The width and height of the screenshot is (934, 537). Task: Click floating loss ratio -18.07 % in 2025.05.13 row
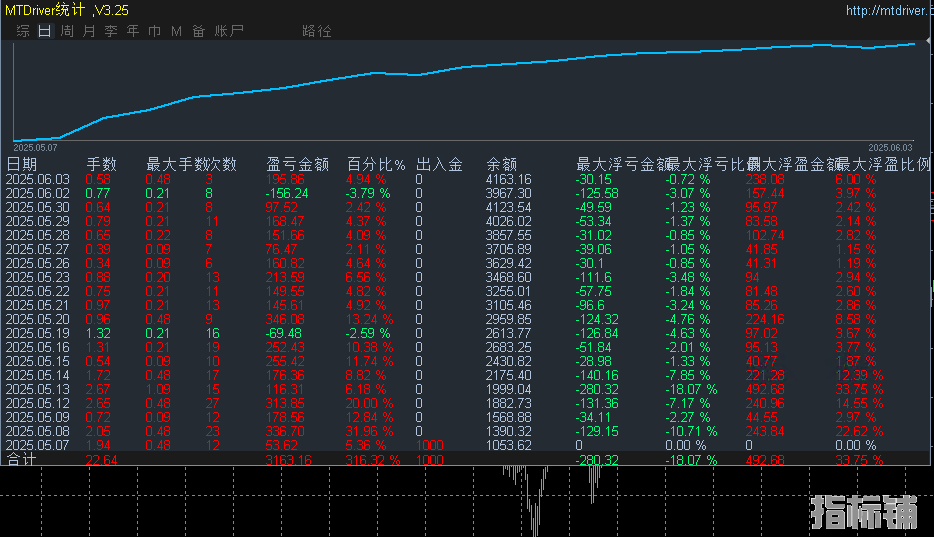(x=691, y=389)
